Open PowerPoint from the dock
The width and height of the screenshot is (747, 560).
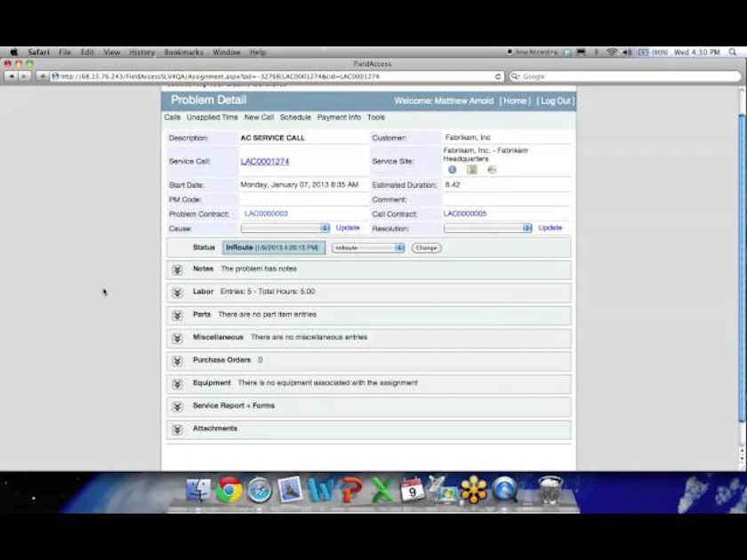click(x=351, y=490)
